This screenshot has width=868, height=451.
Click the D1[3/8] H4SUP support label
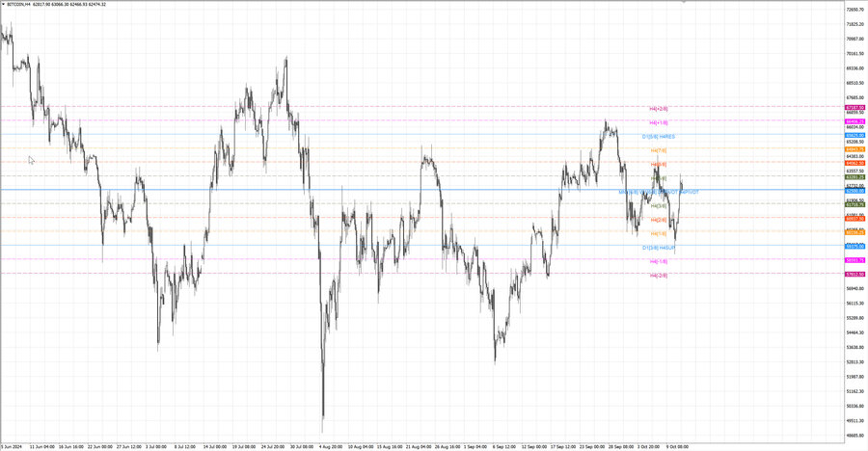tap(659, 248)
